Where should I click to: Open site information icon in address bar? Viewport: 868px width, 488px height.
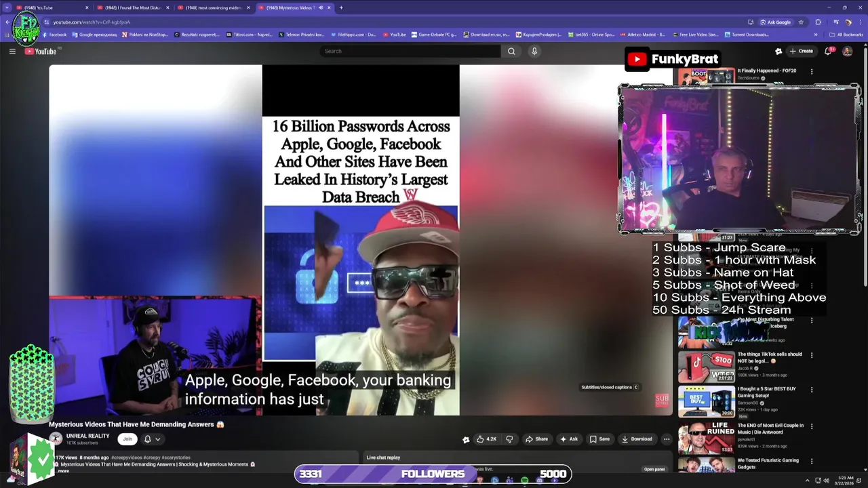pyautogui.click(x=47, y=22)
